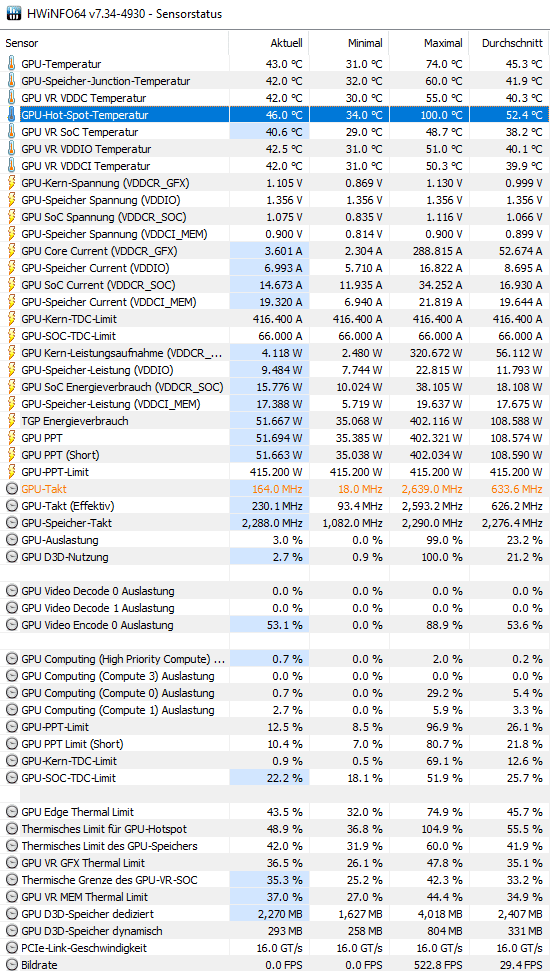550x972 pixels.
Task: Click the Durchschnitt column header
Action: pos(510,43)
